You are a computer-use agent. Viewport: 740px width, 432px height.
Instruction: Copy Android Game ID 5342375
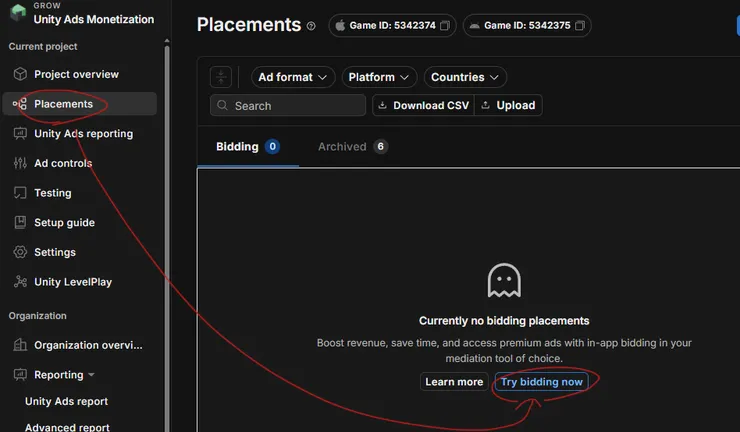tap(580, 25)
